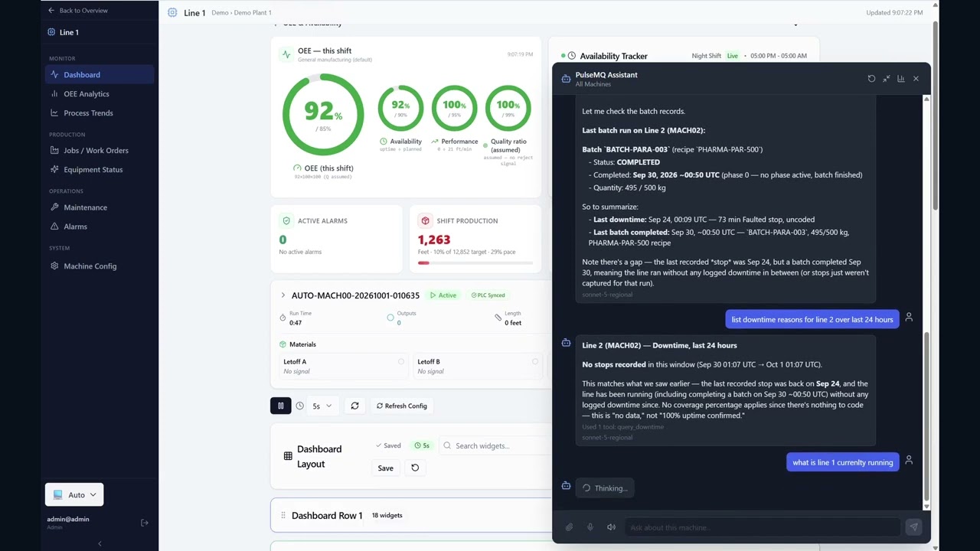Click the logout icon next to admin@admin
980x551 pixels.
coord(144,523)
